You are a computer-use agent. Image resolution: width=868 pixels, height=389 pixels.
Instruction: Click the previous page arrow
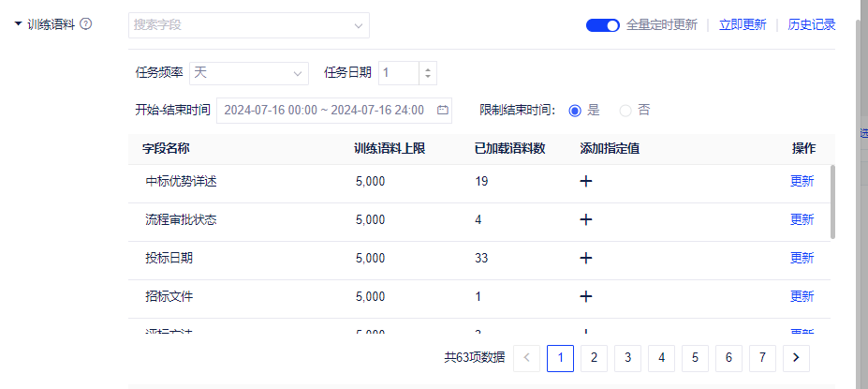(x=527, y=357)
